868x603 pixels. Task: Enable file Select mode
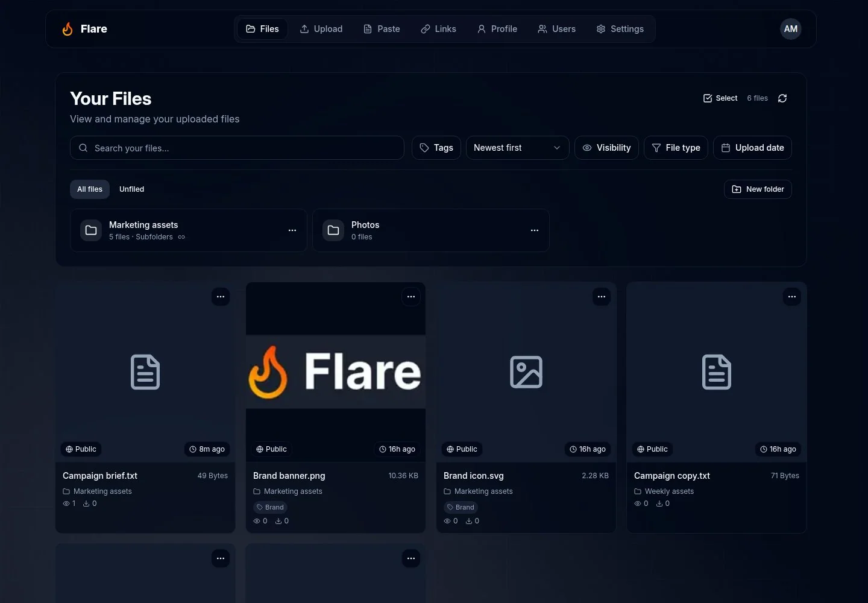(x=720, y=98)
